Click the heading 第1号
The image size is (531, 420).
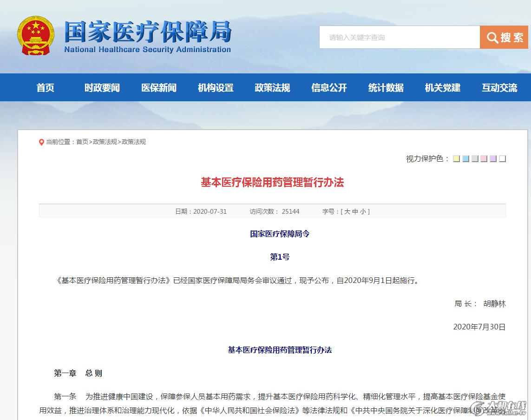click(280, 257)
